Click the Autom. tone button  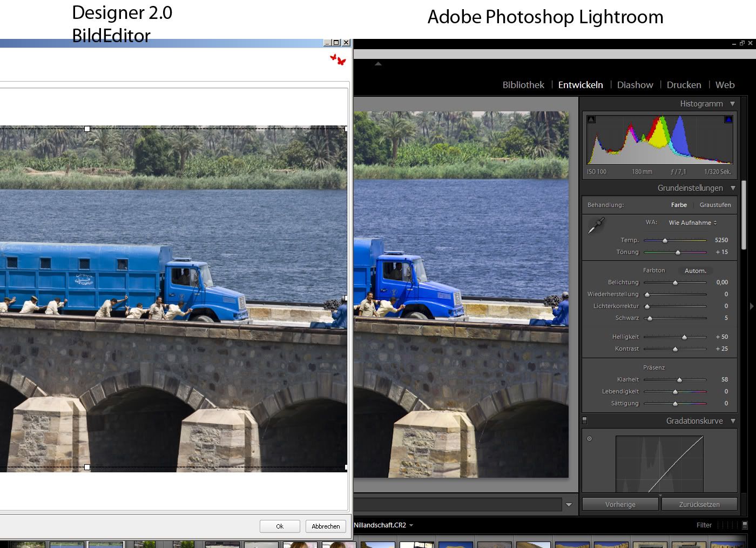[696, 271]
